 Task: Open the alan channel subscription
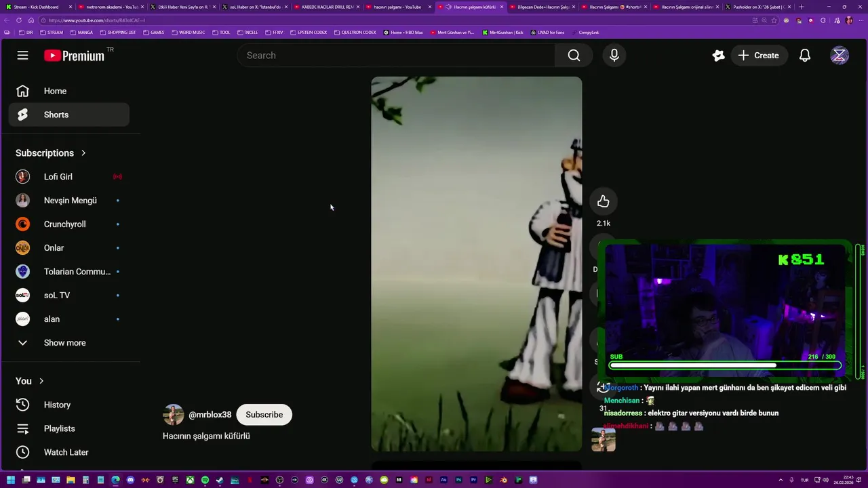[68, 319]
